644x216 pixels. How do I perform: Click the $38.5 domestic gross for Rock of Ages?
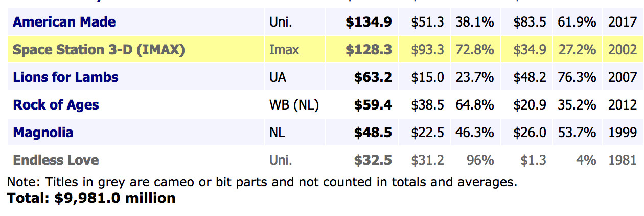[x=427, y=105]
